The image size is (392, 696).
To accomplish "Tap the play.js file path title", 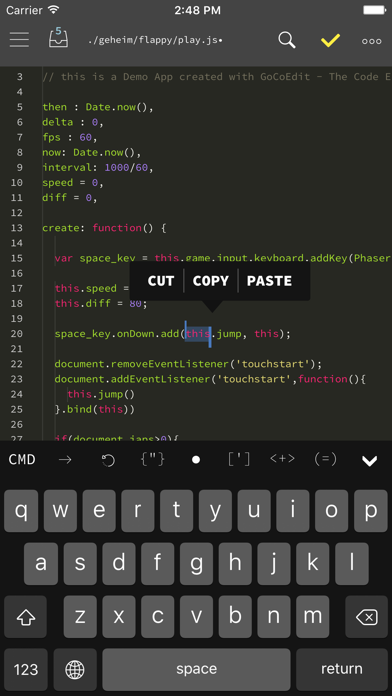I will [x=155, y=40].
